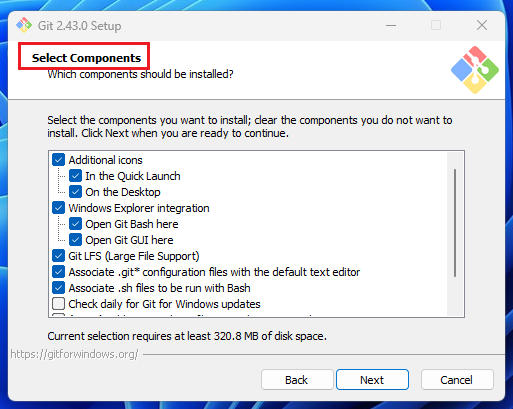Click "Check daily for Git for Windows updates" text

click(x=165, y=304)
